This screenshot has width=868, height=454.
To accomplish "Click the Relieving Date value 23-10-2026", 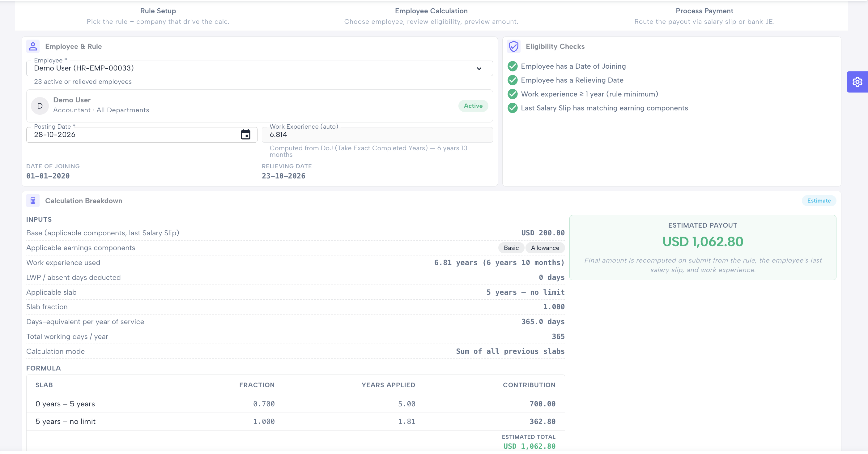I will [x=283, y=176].
